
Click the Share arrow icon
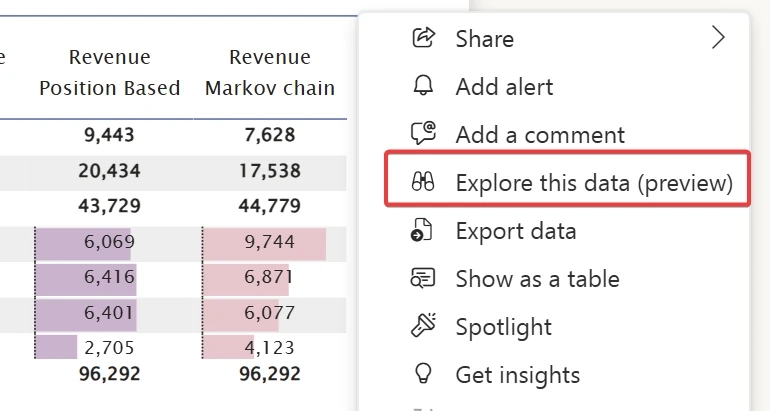point(424,39)
